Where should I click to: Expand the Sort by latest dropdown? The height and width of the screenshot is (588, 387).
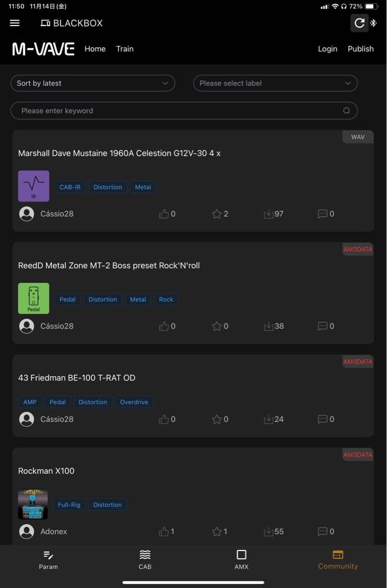93,83
